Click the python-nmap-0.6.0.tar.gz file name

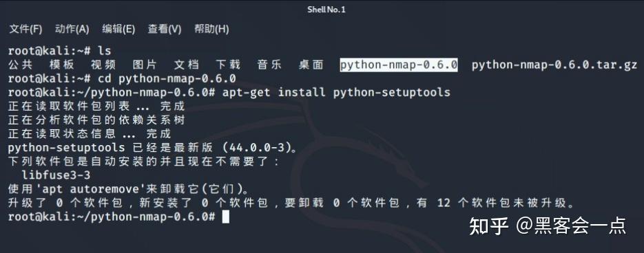click(554, 65)
